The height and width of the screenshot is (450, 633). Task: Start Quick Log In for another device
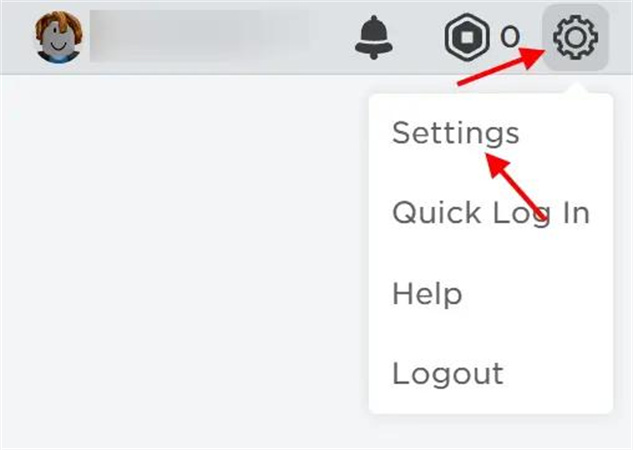coord(491,213)
